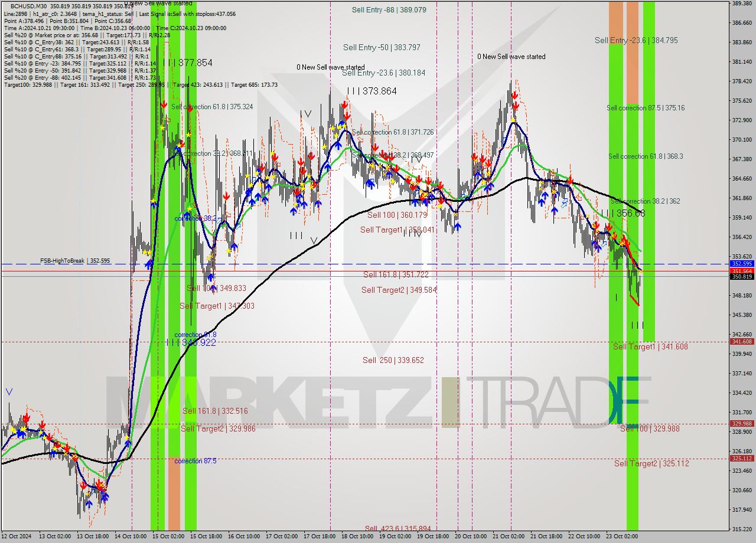Click the 'Sell Target1 | 358.041' label
The height and width of the screenshot is (543, 756).
397,230
